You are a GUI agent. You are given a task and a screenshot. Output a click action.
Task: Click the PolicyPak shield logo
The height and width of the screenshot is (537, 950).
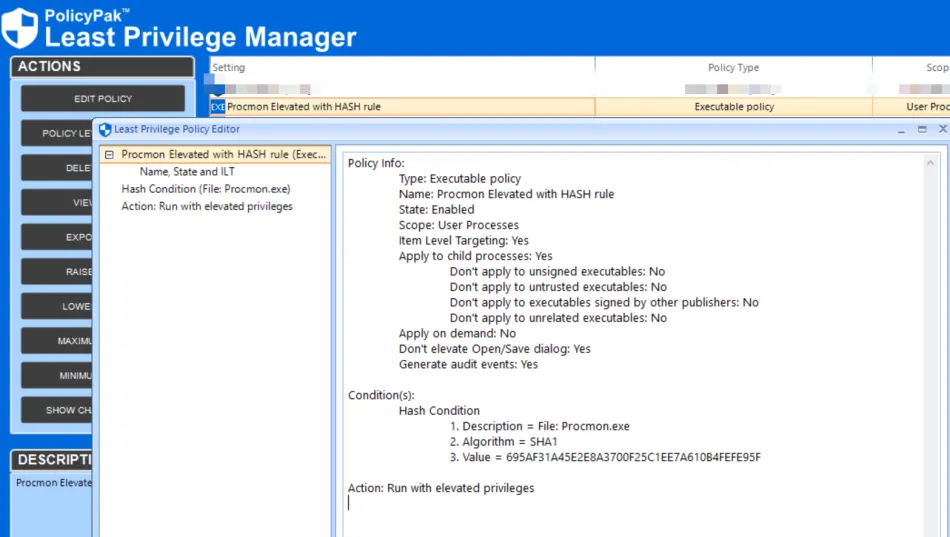point(20,27)
